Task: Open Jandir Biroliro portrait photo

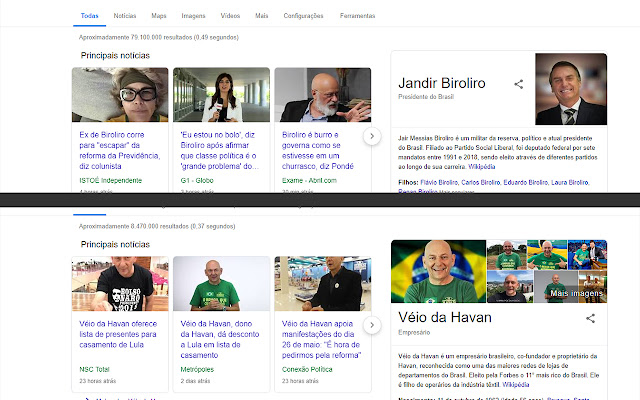Action: click(x=571, y=89)
